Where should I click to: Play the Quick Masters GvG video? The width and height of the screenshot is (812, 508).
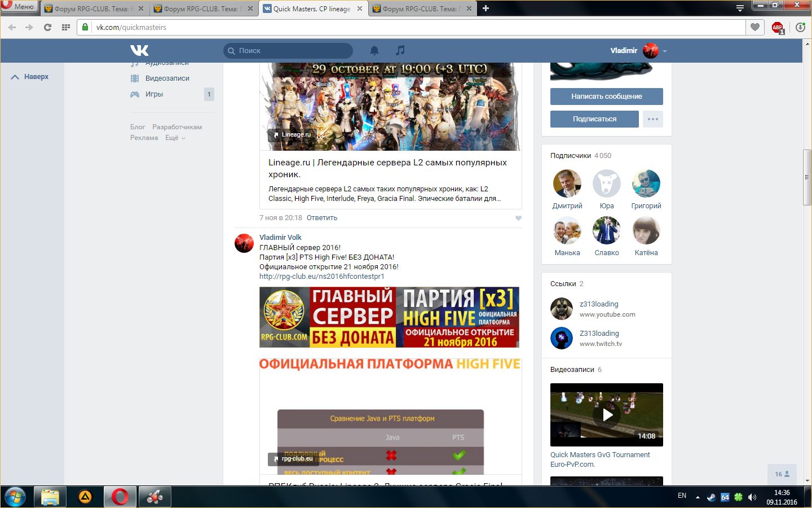tap(607, 415)
